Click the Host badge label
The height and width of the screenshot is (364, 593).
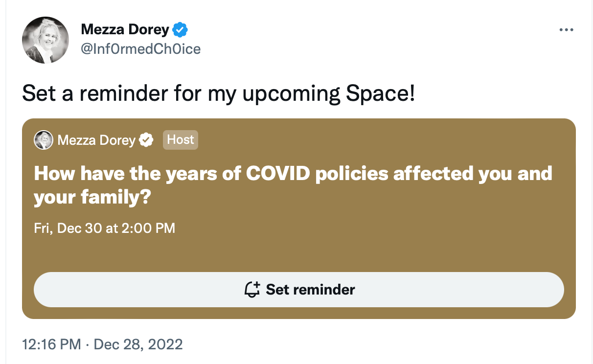pos(180,140)
